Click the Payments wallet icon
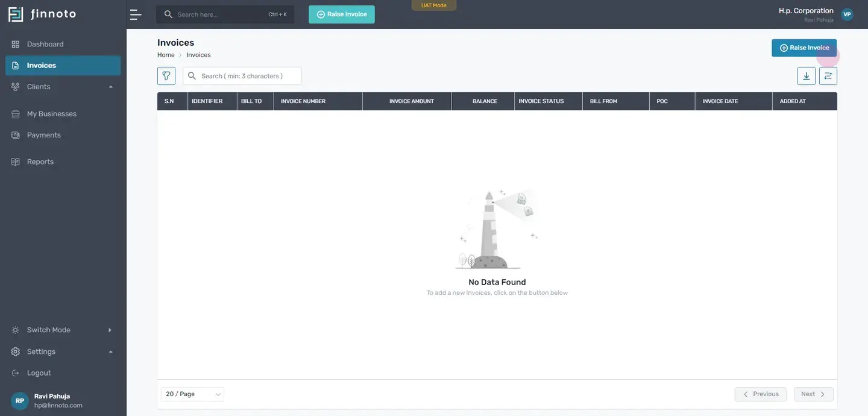868x416 pixels. click(16, 135)
